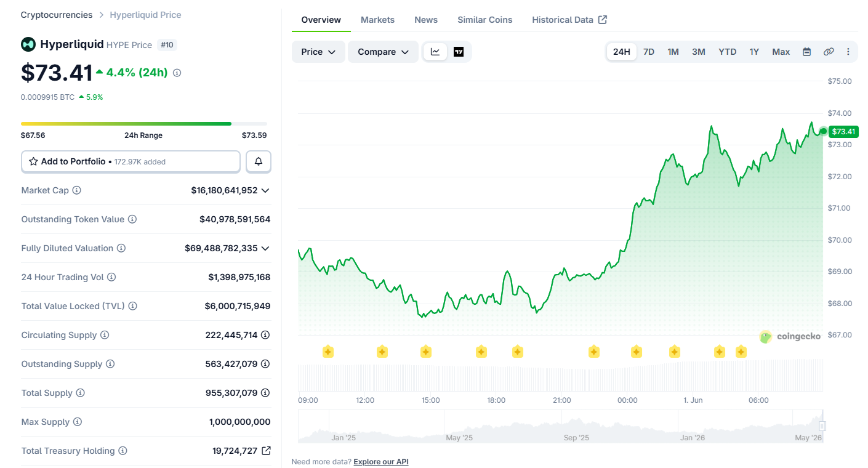This screenshot has width=868, height=468.
Task: Open chart more options three-dot menu
Action: point(848,52)
